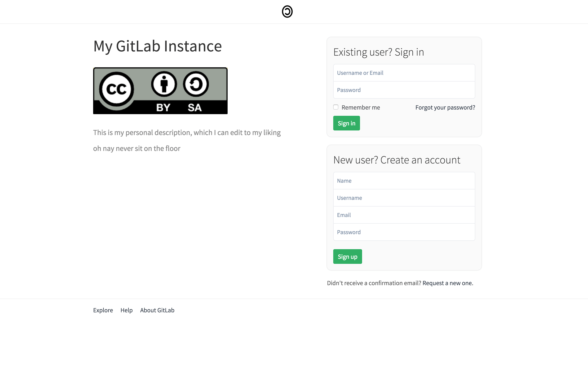
Task: Click Request a new one link
Action: coord(447,283)
